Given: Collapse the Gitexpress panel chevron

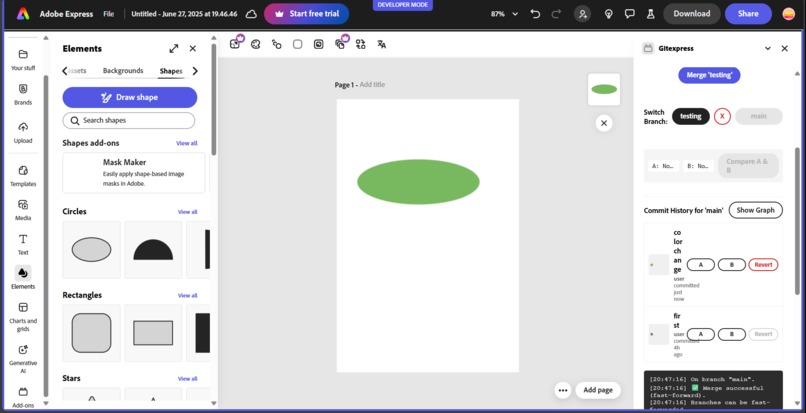Looking at the screenshot, I should pos(767,48).
